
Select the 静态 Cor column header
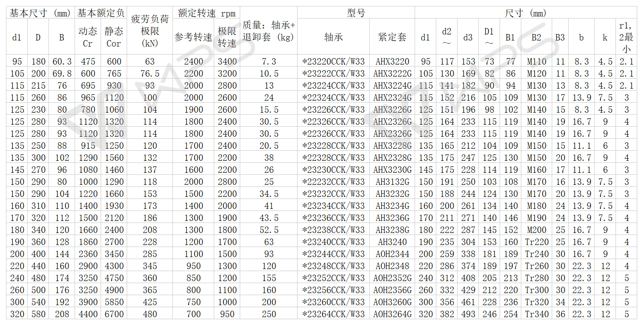(114, 37)
